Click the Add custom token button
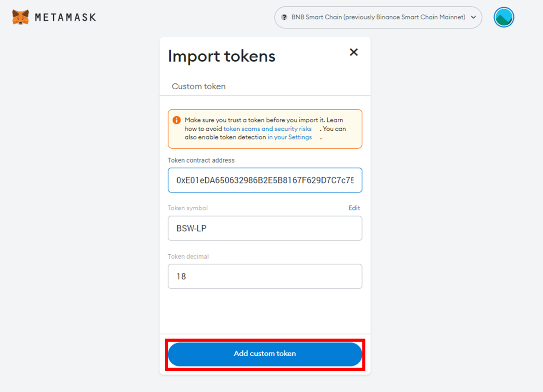543x392 pixels. pyautogui.click(x=265, y=354)
